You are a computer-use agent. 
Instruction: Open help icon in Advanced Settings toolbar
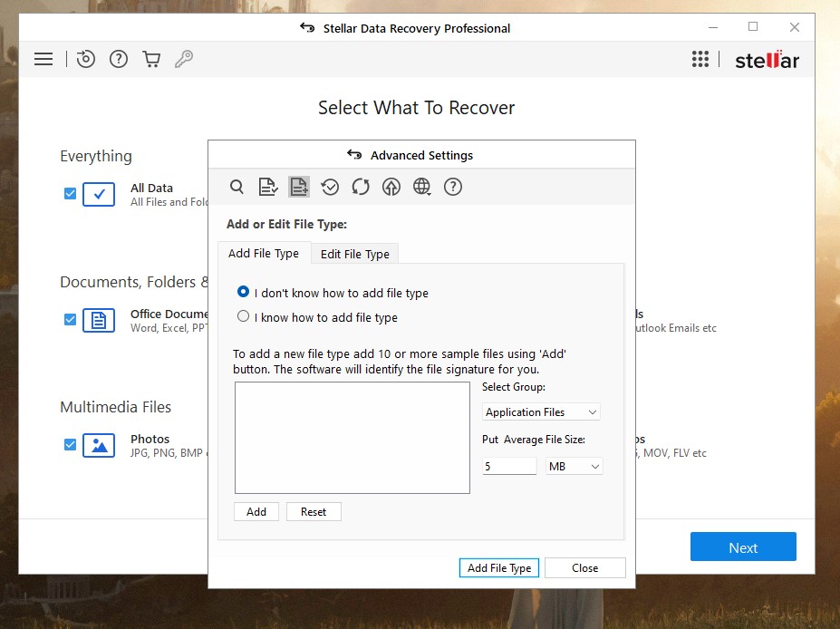pyautogui.click(x=453, y=187)
